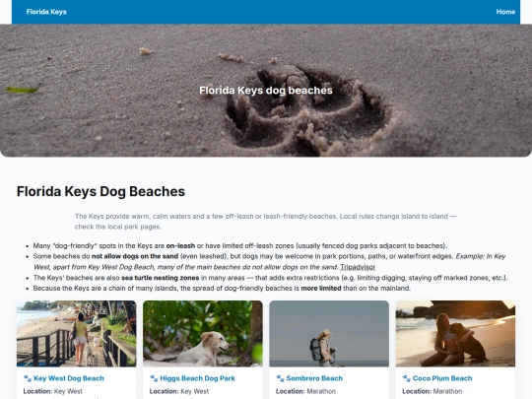Click the Florida Keys dog beaches banner title
Screen dimensions: 532x399
click(266, 91)
